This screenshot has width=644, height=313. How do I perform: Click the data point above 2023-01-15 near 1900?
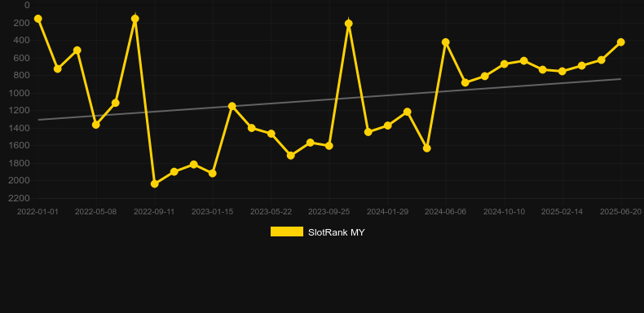click(x=212, y=174)
